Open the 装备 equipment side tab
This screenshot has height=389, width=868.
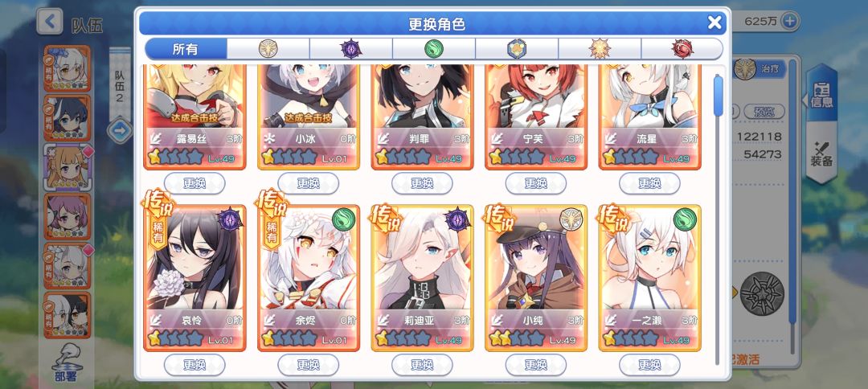tap(822, 154)
